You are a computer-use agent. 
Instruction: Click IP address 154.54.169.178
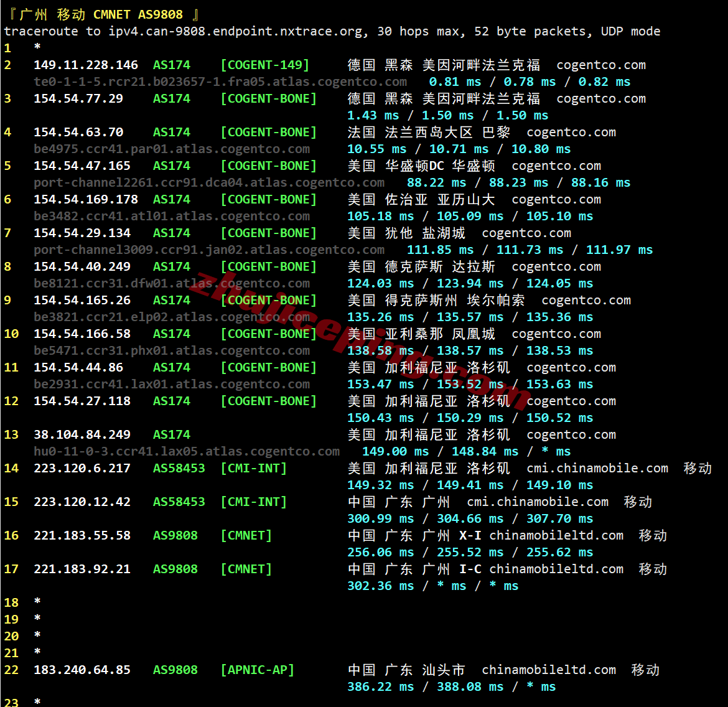click(86, 199)
